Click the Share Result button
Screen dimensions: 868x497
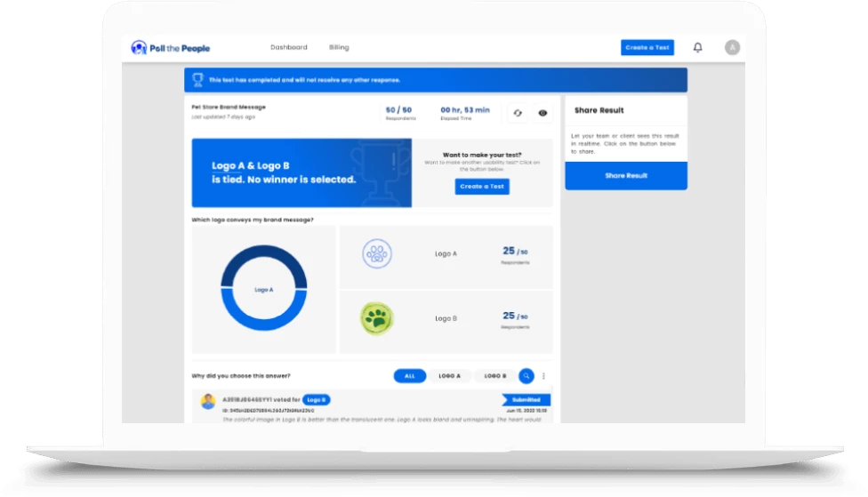click(x=626, y=175)
